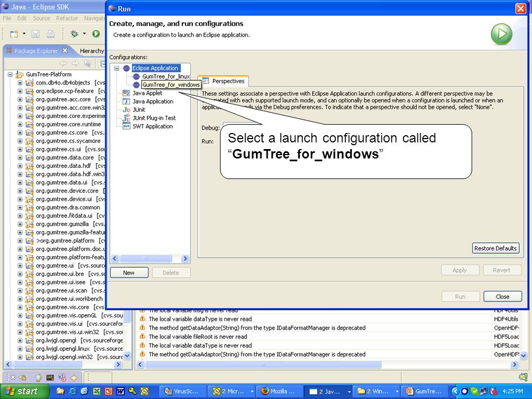The height and width of the screenshot is (399, 532).
Task: Expand the org.lwjgl.opengl.win32 project
Action: (20, 357)
